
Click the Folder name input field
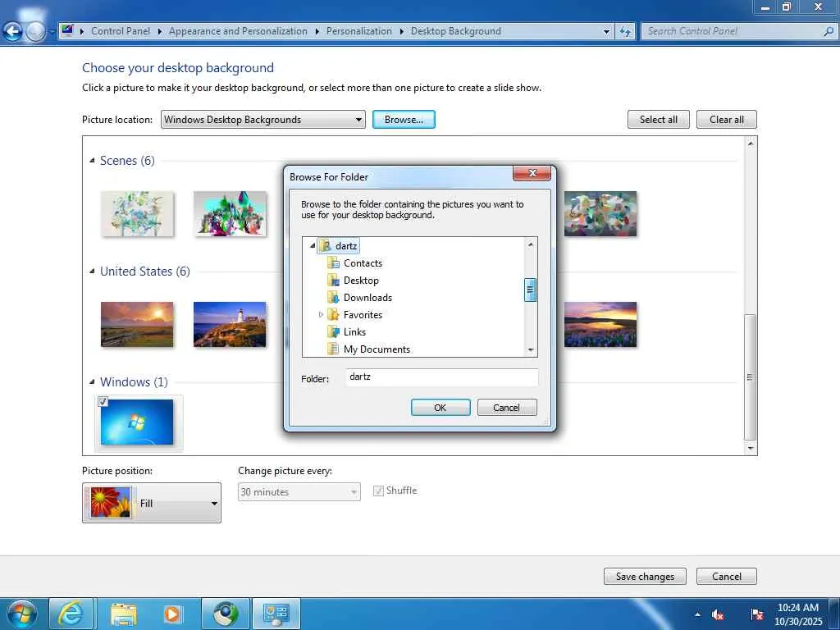click(441, 377)
